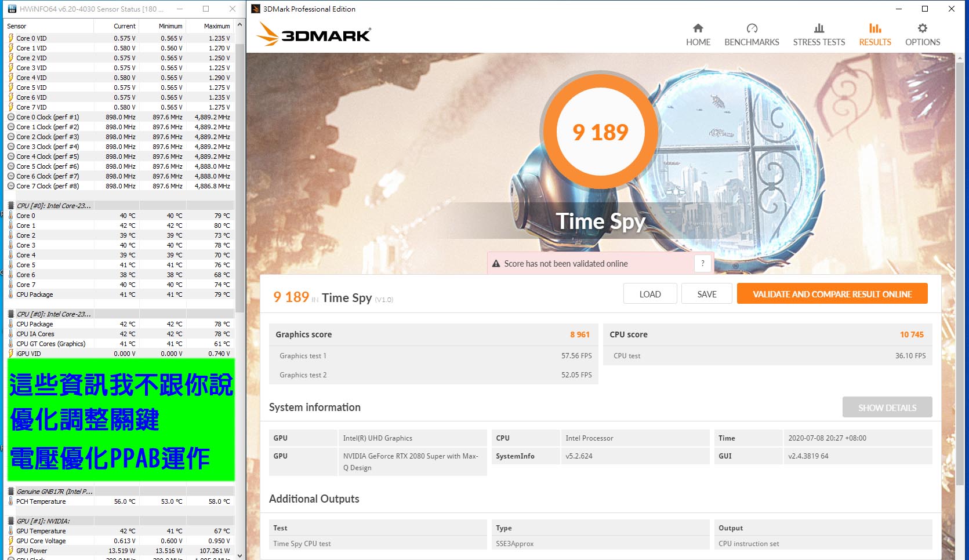Click the orange 9 189 score circle
This screenshot has width=969, height=560.
tap(600, 132)
